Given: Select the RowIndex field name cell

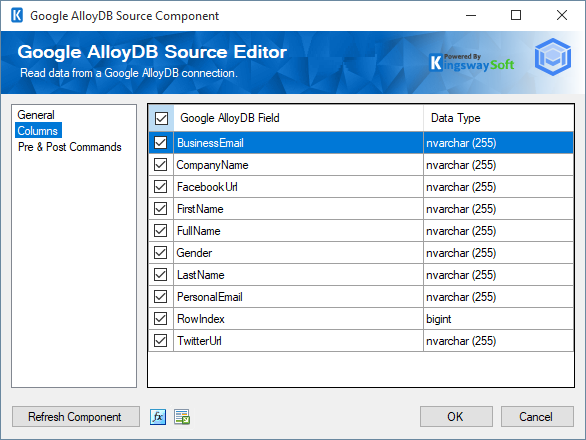Looking at the screenshot, I should coord(299,319).
